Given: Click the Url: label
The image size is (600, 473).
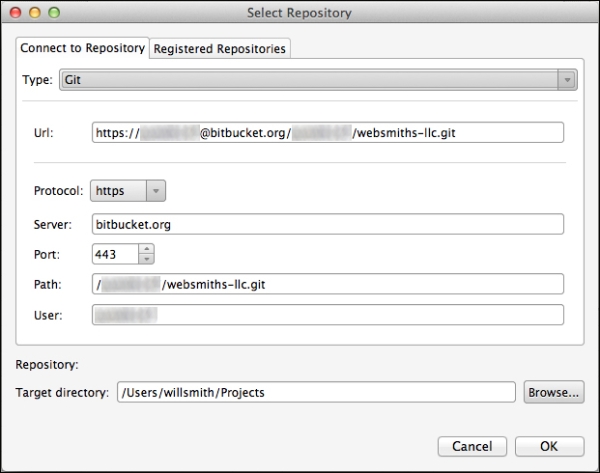Looking at the screenshot, I should 44,133.
